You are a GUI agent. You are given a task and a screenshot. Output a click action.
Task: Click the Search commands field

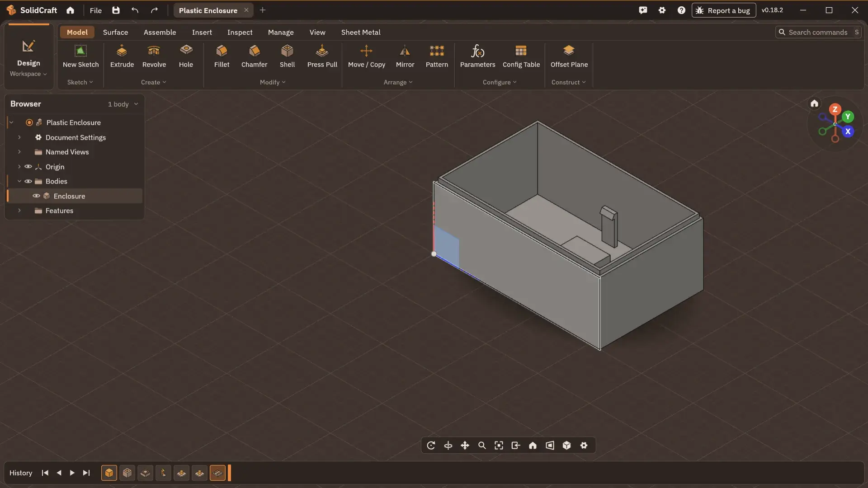pos(818,32)
